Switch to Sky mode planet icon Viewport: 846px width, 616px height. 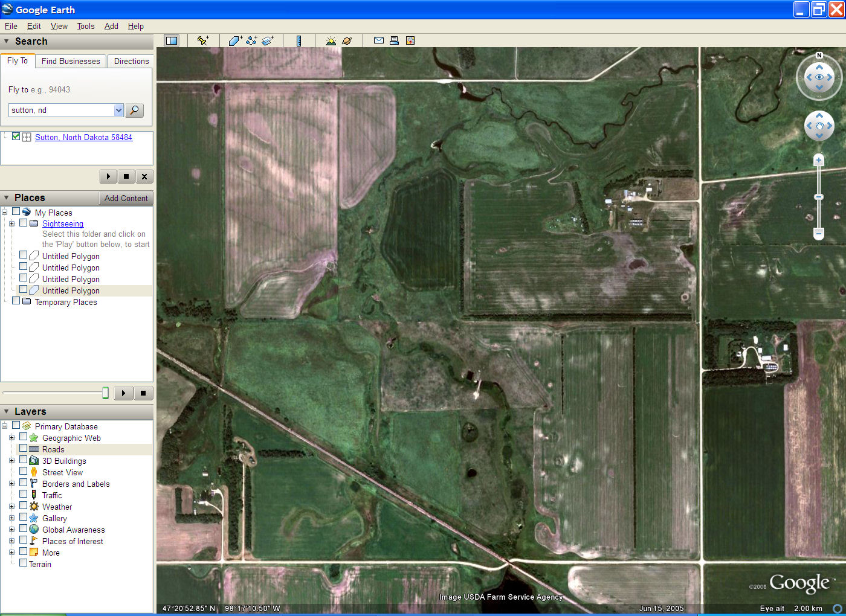[x=347, y=40]
